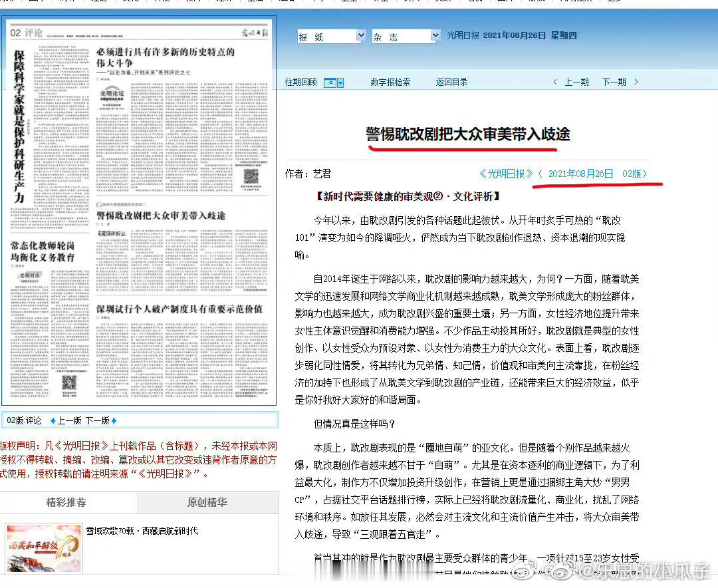
Task: Click the right chevron after 下一期
Action: click(636, 82)
